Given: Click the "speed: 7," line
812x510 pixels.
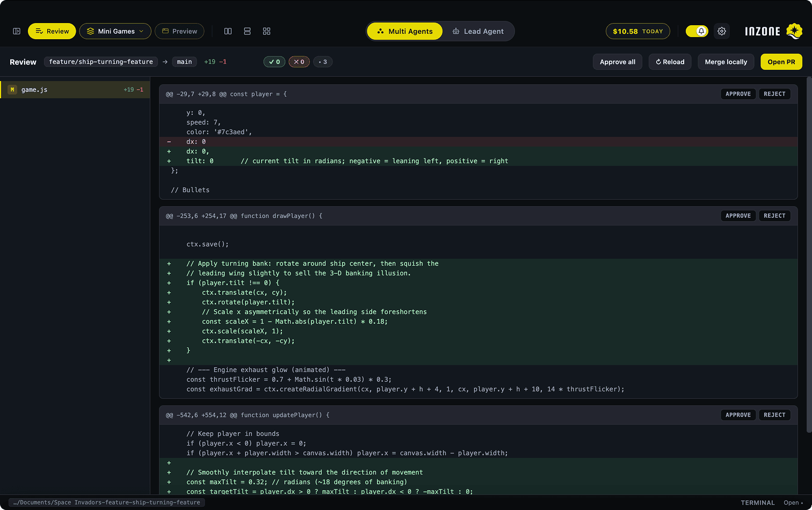Looking at the screenshot, I should (x=478, y=122).
